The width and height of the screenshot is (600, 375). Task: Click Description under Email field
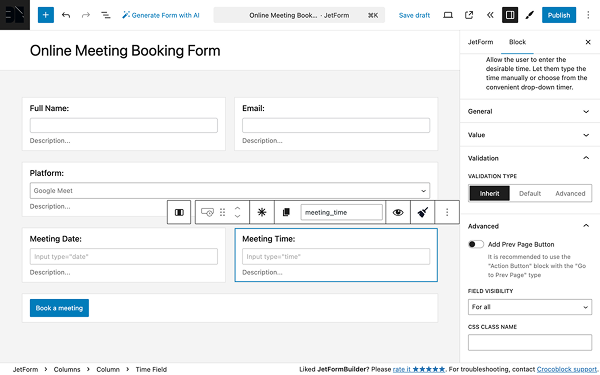point(262,141)
